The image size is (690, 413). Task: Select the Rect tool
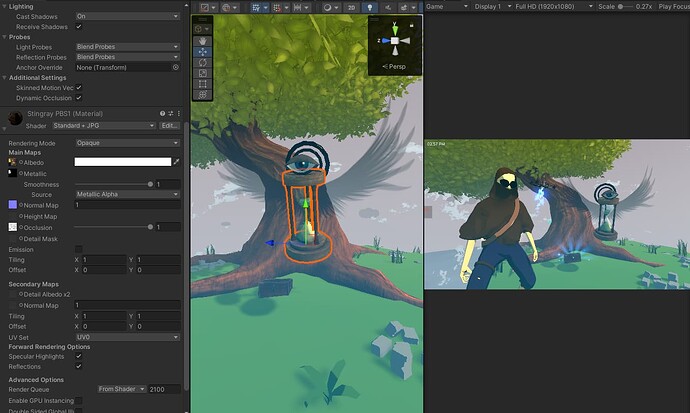point(202,84)
